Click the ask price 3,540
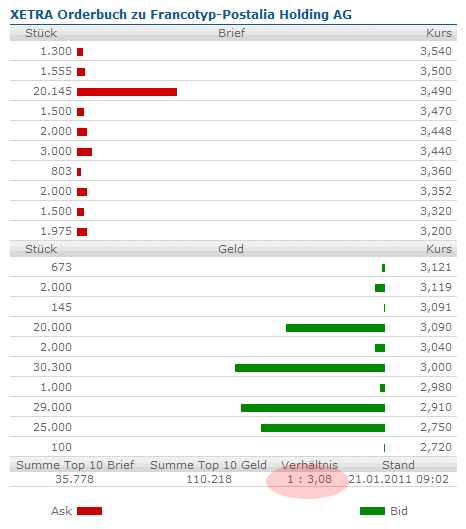466x529 pixels. (436, 51)
